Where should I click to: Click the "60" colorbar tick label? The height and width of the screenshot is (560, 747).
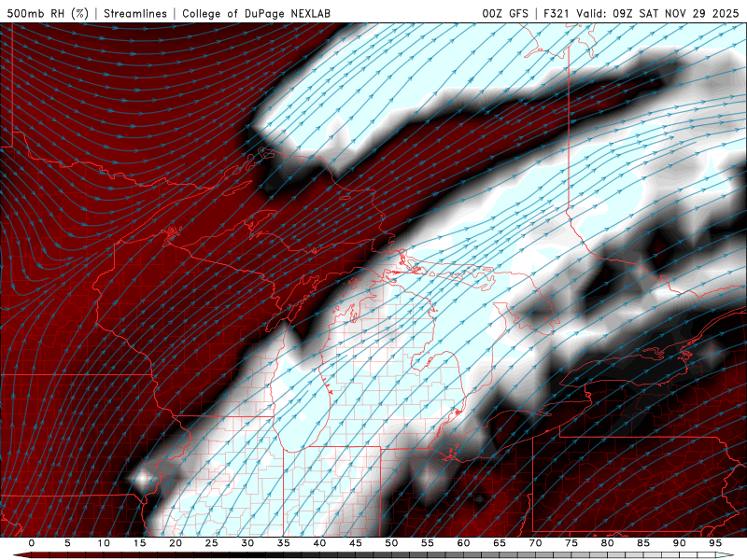coord(463,543)
